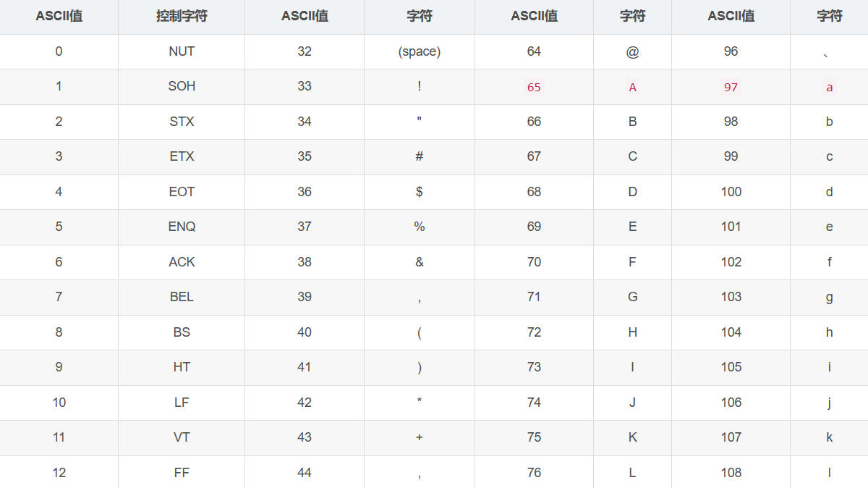
Task: Select the @ character cell
Action: pyautogui.click(x=632, y=51)
